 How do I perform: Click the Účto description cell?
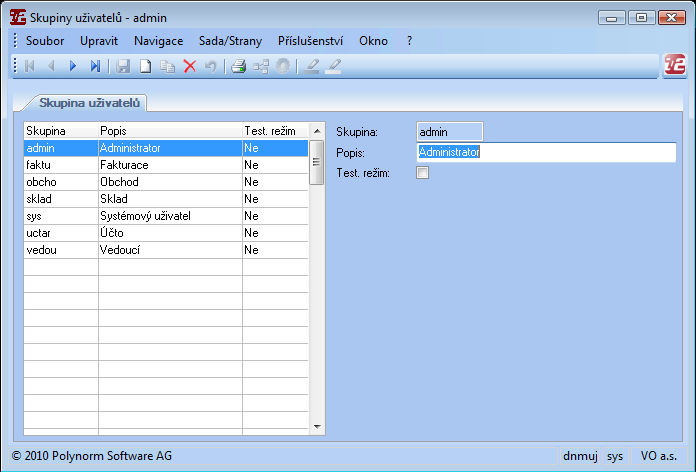pos(170,233)
